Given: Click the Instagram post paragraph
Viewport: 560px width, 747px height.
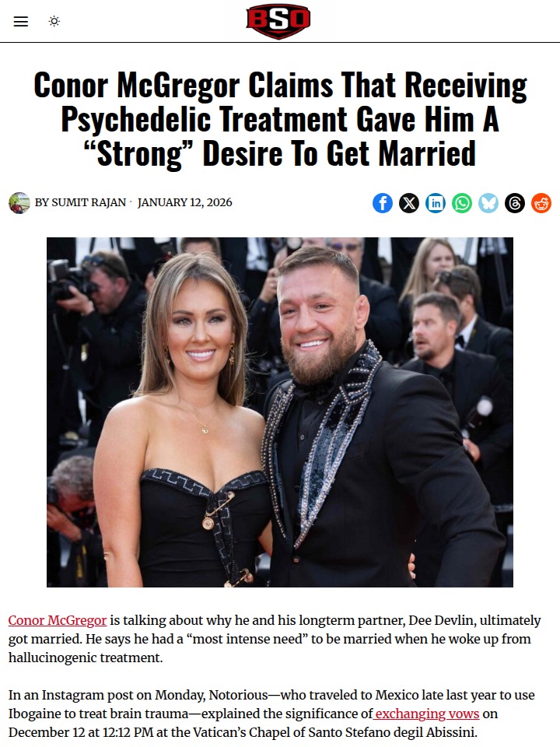Looking at the screenshot, I should point(271,714).
